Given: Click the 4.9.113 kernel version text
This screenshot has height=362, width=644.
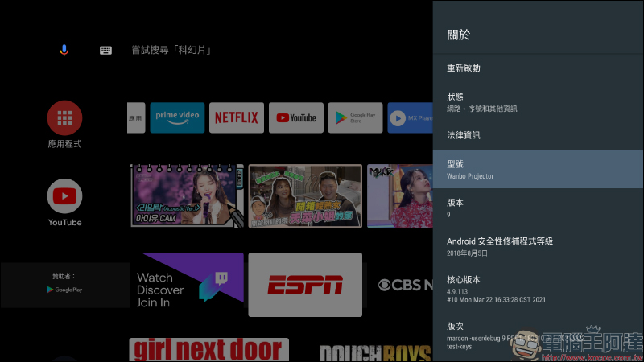Looking at the screenshot, I should (457, 292).
